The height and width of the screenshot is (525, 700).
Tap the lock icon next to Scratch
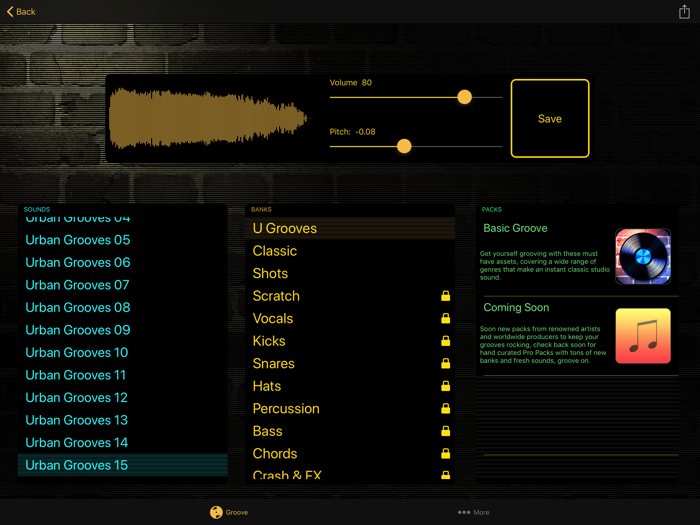446,296
